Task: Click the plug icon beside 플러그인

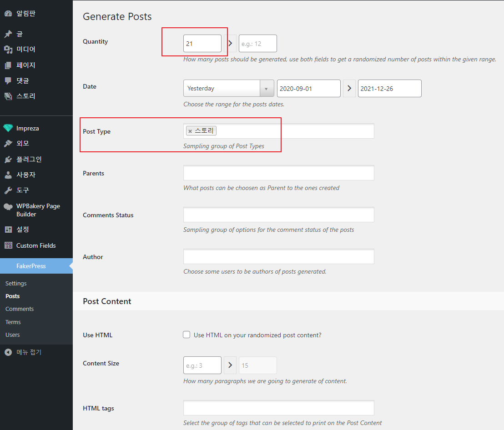Action: tap(8, 159)
